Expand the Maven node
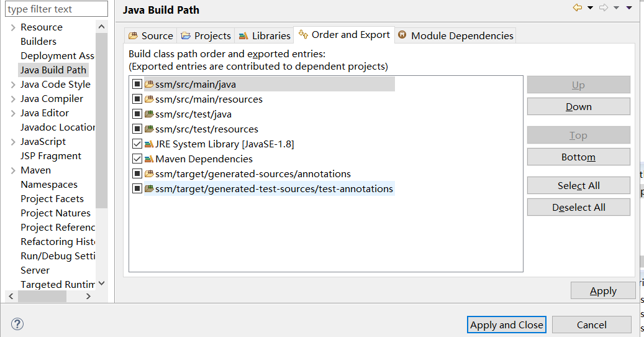 click(x=13, y=170)
